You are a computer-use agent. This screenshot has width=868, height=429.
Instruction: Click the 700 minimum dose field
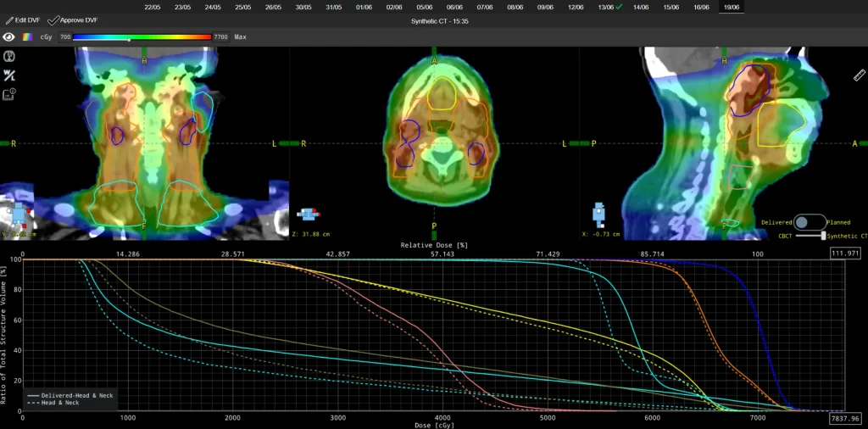(x=64, y=37)
